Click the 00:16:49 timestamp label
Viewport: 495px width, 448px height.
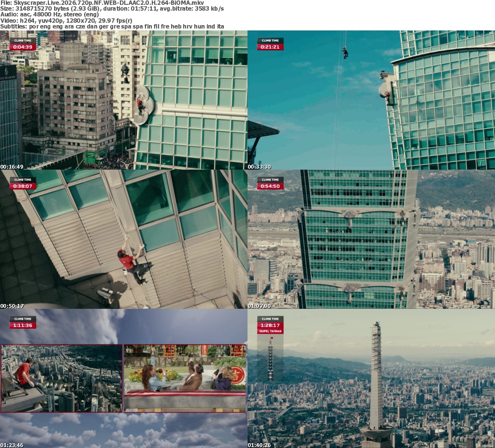point(12,167)
